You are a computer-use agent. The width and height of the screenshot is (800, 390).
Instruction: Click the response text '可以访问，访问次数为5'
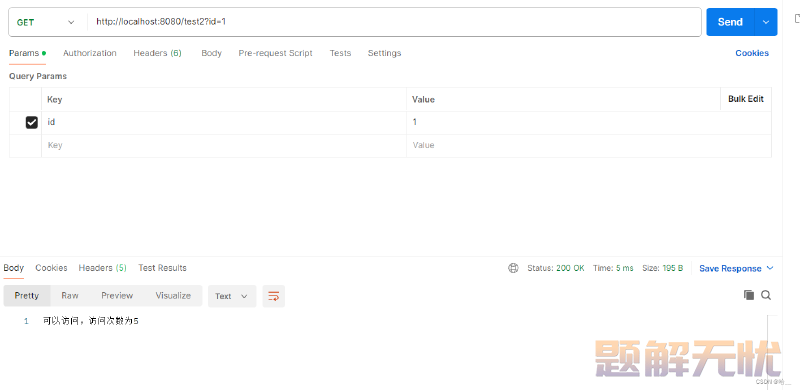point(91,321)
